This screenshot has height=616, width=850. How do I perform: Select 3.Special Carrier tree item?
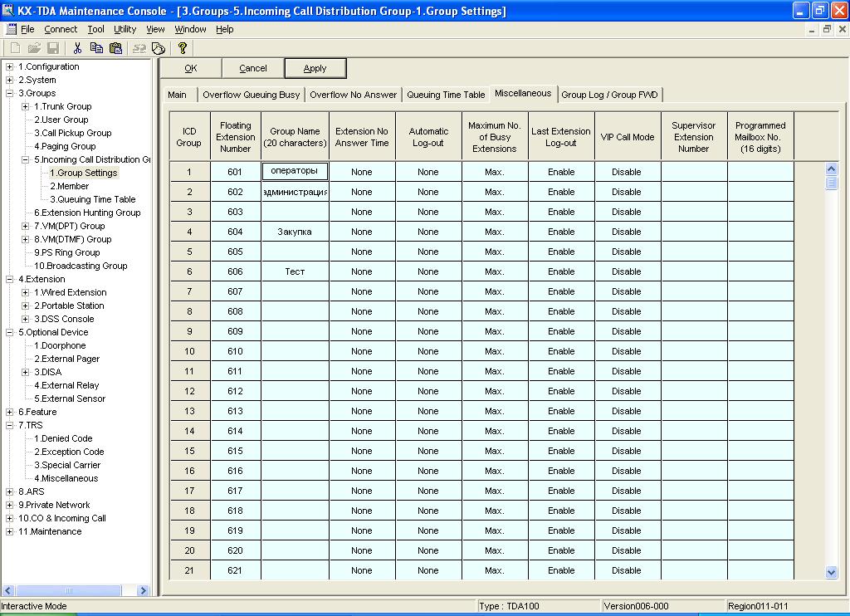67,465
